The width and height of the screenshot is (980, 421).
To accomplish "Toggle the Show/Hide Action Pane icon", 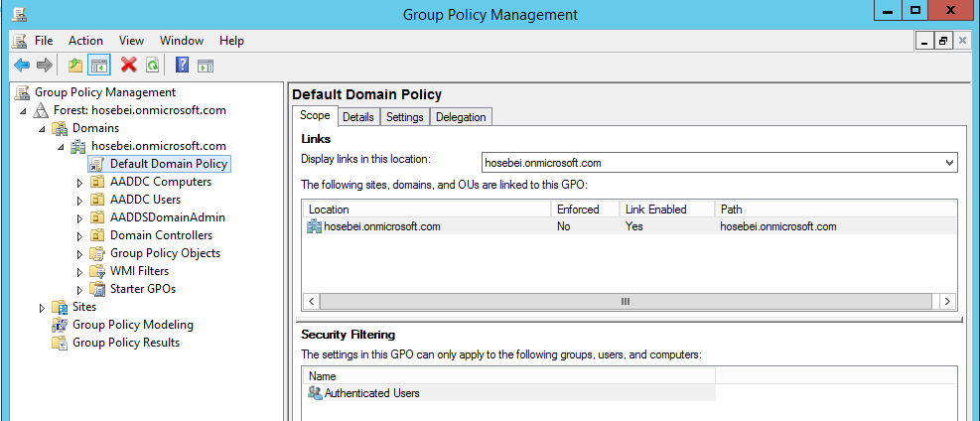I will [206, 65].
